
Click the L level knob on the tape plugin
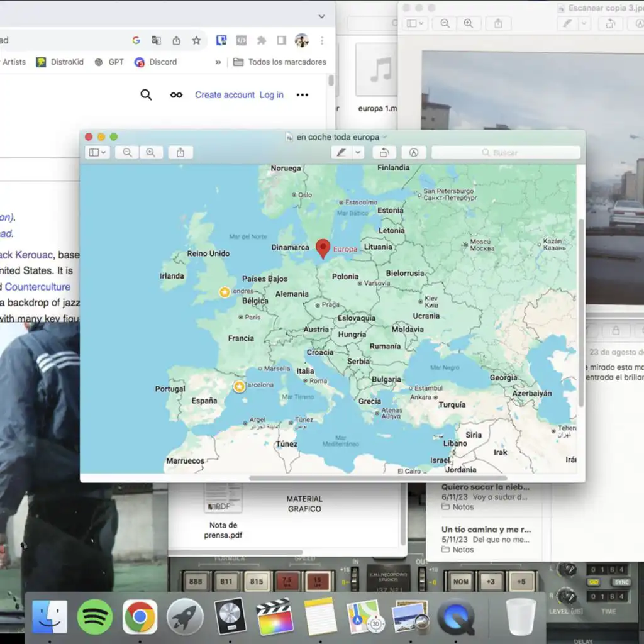coord(569,570)
